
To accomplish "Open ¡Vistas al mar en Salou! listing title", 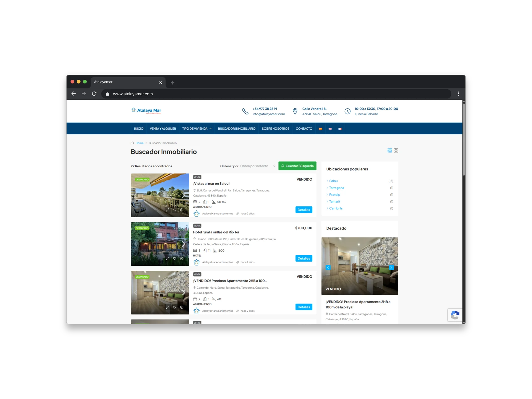I will [x=211, y=183].
